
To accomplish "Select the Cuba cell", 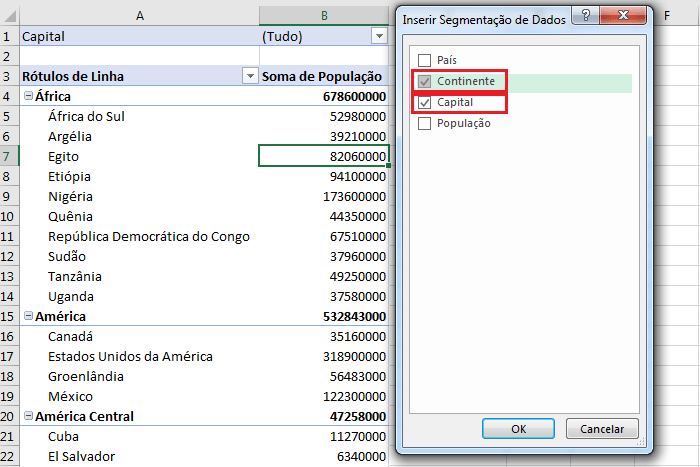I will 138,436.
